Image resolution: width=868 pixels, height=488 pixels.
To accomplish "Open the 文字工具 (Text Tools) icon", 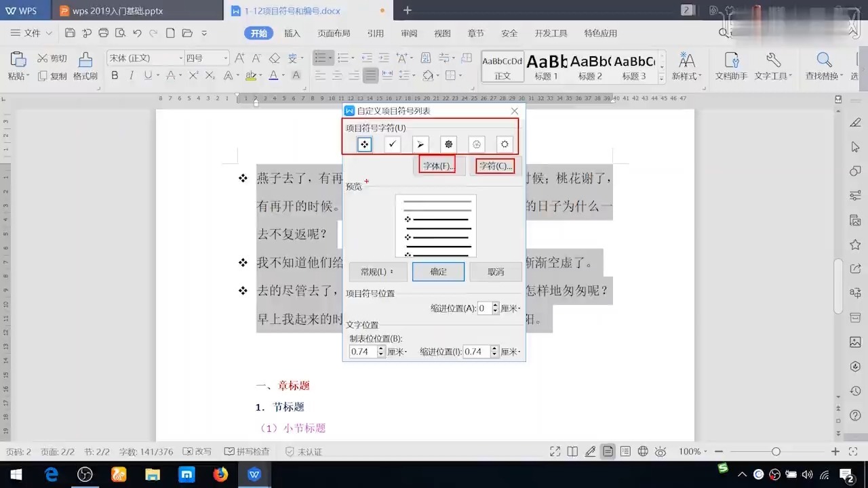I will (772, 61).
